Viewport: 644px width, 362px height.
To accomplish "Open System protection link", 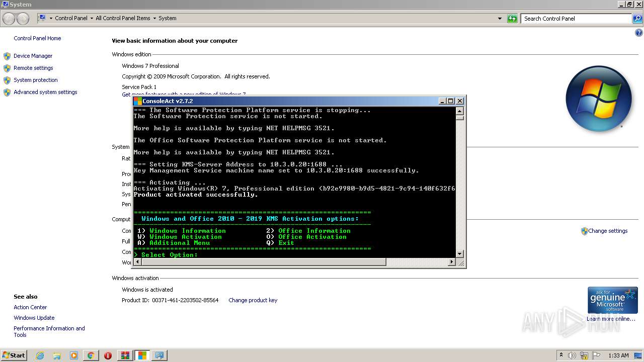I will coord(36,80).
